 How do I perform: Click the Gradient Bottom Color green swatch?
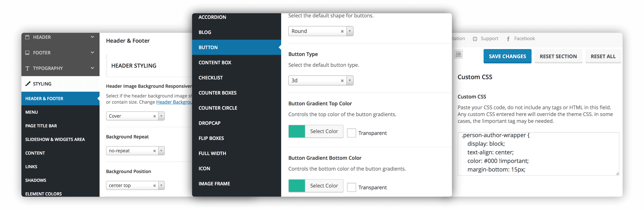pos(297,186)
